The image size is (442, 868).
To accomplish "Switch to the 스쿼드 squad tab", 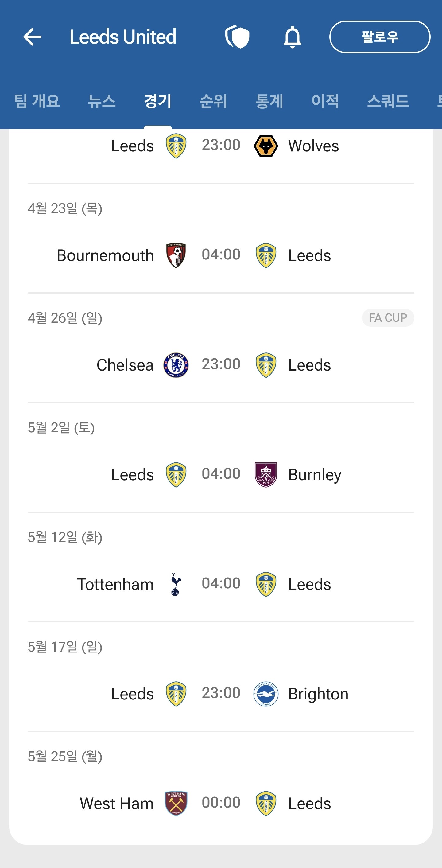I will coord(388,101).
